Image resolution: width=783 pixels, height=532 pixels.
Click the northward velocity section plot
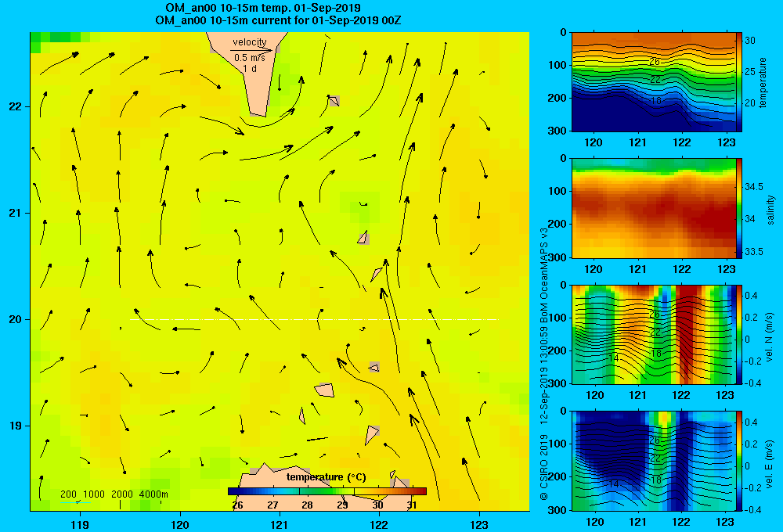653,334
